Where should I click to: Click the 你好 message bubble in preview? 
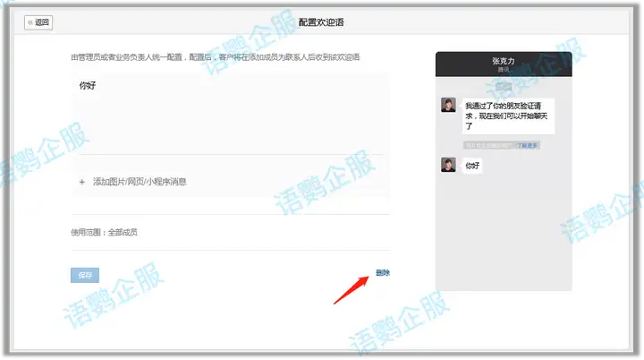coord(472,166)
